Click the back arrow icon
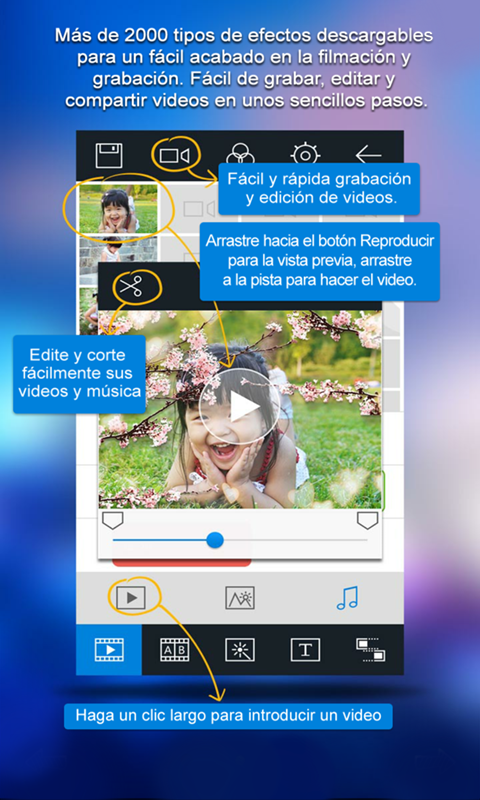The height and width of the screenshot is (800, 480). pos(369,155)
